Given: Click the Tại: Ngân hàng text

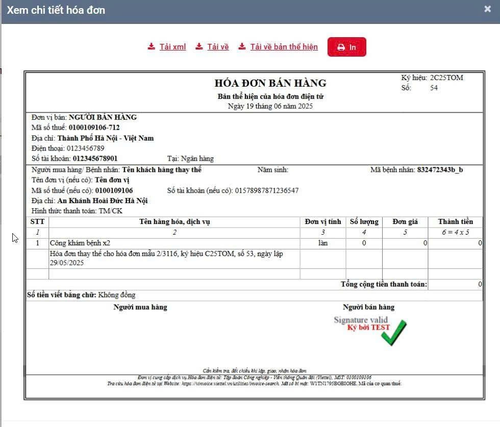Looking at the screenshot, I should 191,159.
